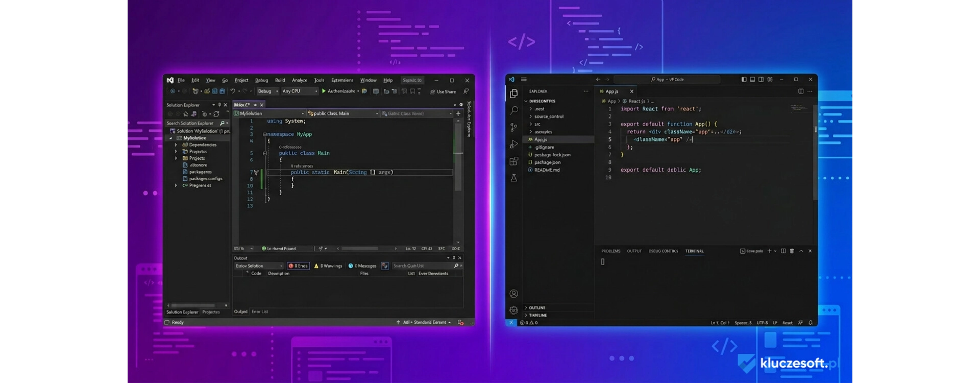980x383 pixels.
Task: Toggle the build IntelliSense filter button
Action: point(385,266)
